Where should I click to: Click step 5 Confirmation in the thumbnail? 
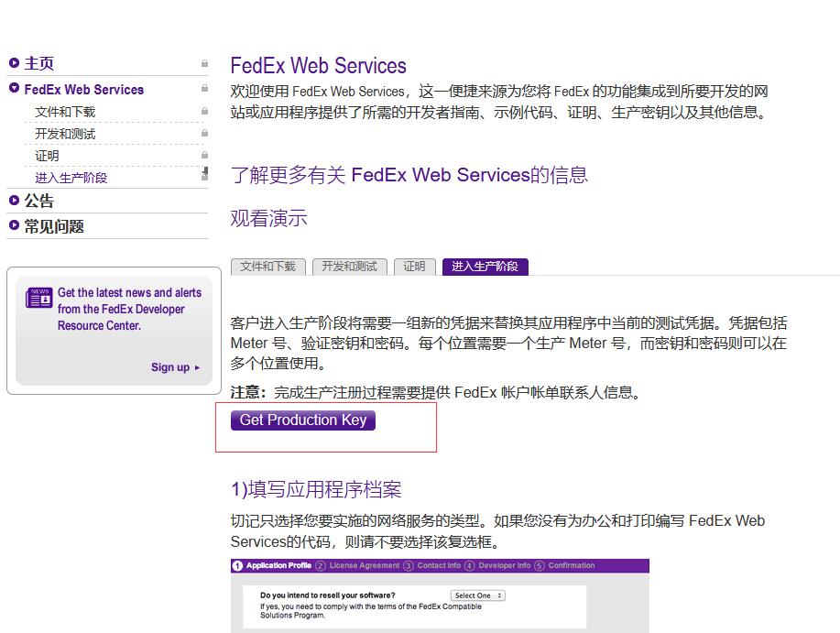pyautogui.click(x=564, y=565)
